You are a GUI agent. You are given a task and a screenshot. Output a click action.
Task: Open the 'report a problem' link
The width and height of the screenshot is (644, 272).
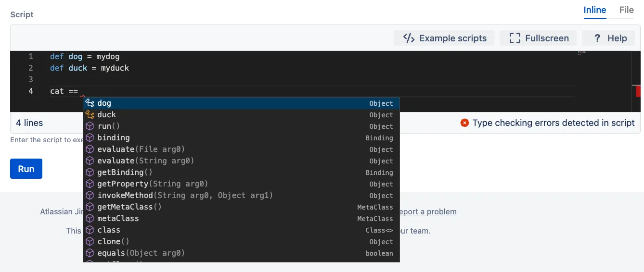tap(428, 211)
